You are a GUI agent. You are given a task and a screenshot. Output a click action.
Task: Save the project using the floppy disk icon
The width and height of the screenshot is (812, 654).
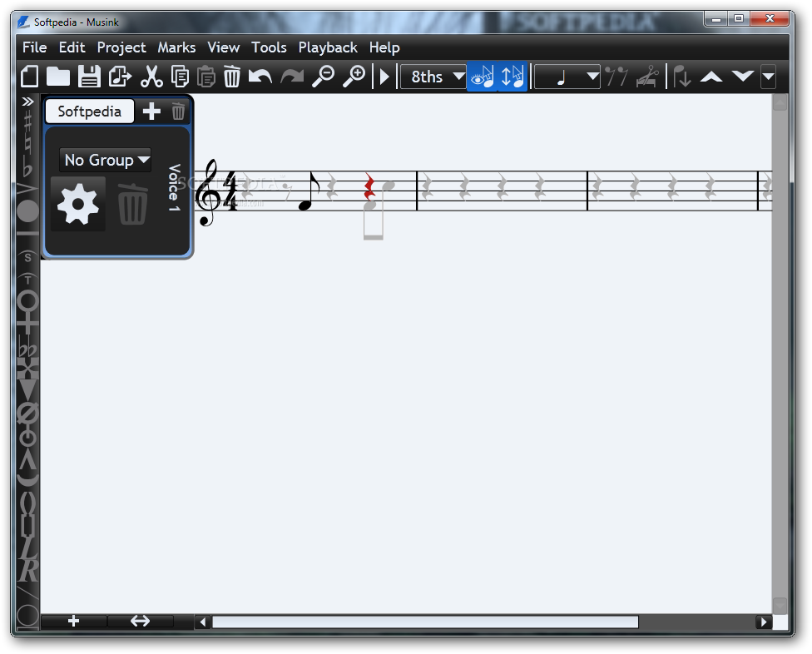tap(89, 77)
